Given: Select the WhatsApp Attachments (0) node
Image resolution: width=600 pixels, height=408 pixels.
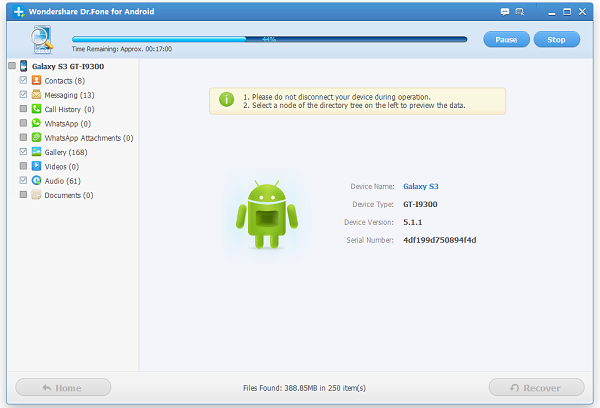Looking at the screenshot, I should coord(89,138).
